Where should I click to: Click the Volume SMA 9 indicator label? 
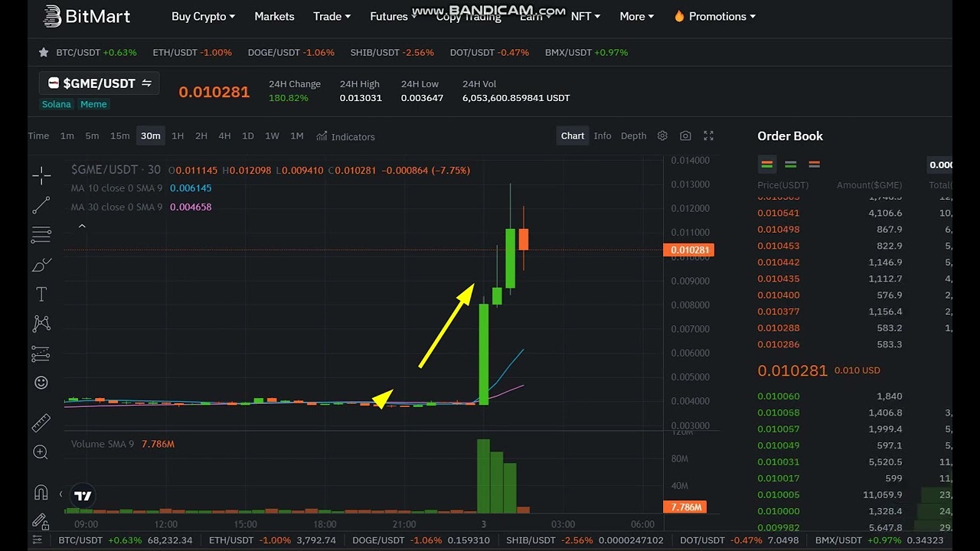[103, 444]
